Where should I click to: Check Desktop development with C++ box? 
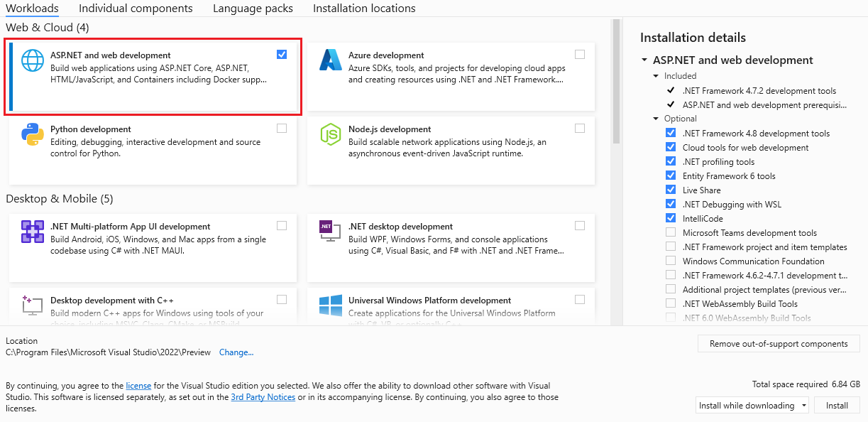(282, 300)
